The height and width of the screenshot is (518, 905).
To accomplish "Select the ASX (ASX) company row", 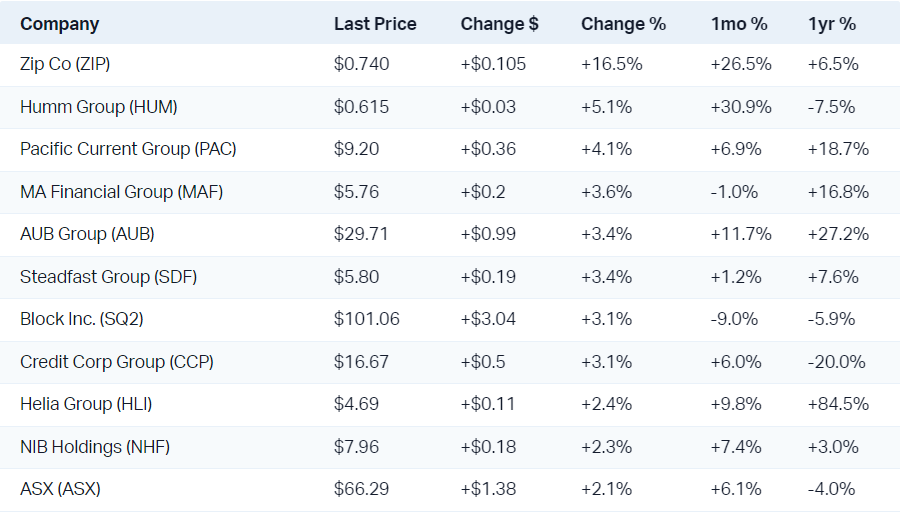I will [60, 489].
